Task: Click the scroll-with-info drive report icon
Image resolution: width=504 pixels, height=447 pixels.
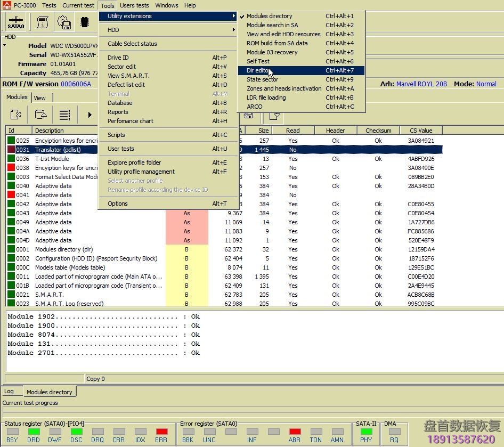Action: pyautogui.click(x=42, y=22)
